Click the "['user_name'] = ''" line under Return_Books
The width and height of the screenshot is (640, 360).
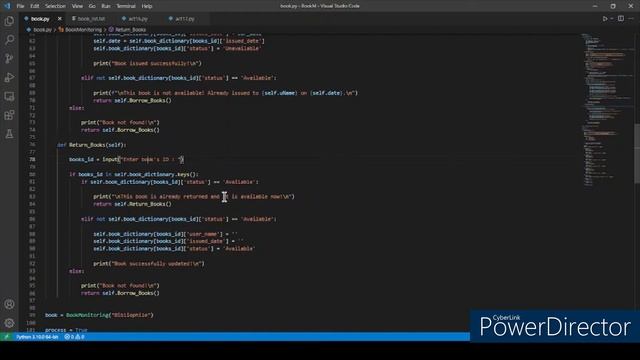pyautogui.click(x=165, y=234)
